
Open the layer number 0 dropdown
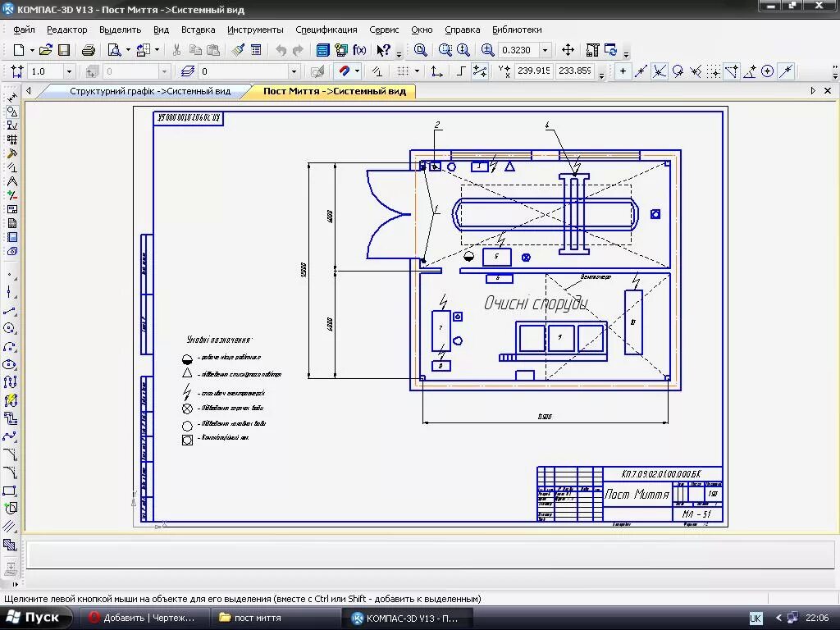(294, 71)
